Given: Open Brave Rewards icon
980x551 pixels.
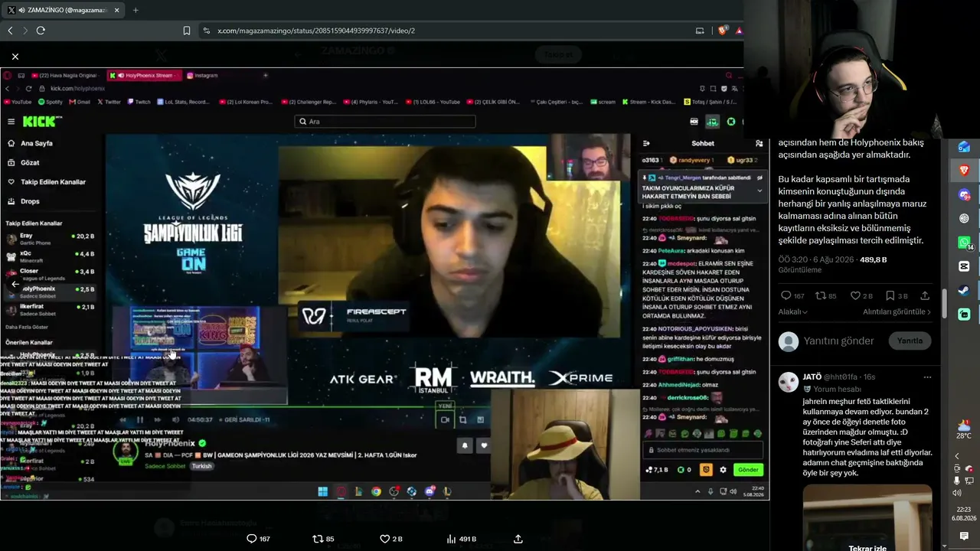Looking at the screenshot, I should (739, 31).
